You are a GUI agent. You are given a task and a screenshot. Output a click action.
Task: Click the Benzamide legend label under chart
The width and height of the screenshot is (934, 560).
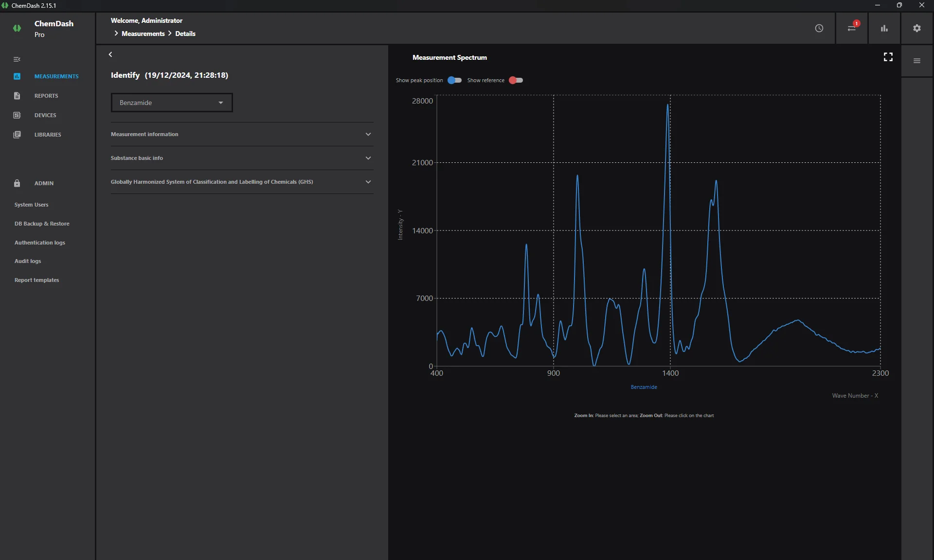644,387
